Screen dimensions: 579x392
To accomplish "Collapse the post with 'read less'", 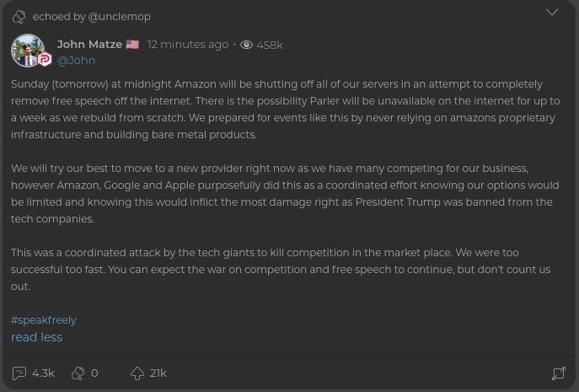I will click(x=36, y=337).
